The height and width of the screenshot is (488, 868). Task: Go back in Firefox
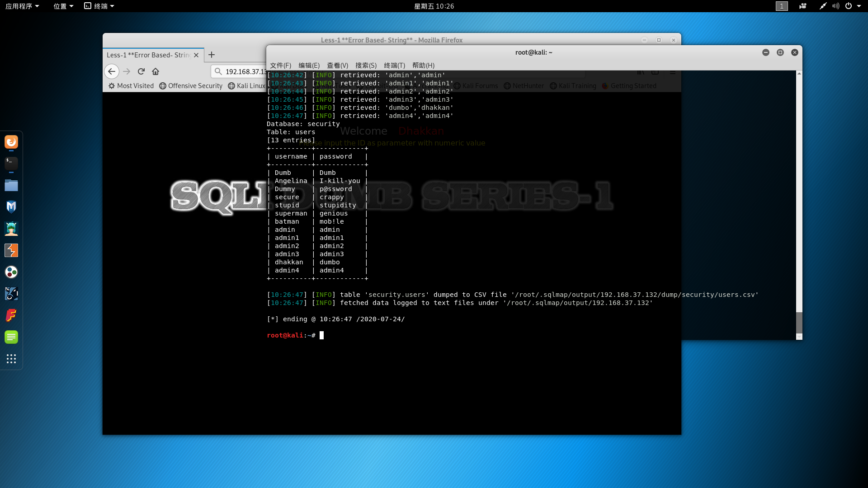click(112, 71)
